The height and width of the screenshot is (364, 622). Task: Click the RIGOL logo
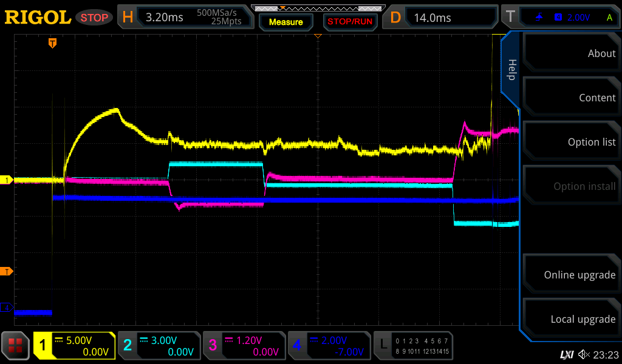click(x=38, y=18)
